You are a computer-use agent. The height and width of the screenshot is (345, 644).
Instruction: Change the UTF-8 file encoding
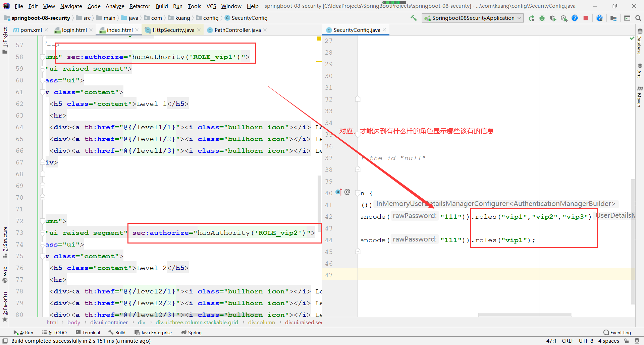pyautogui.click(x=586, y=341)
